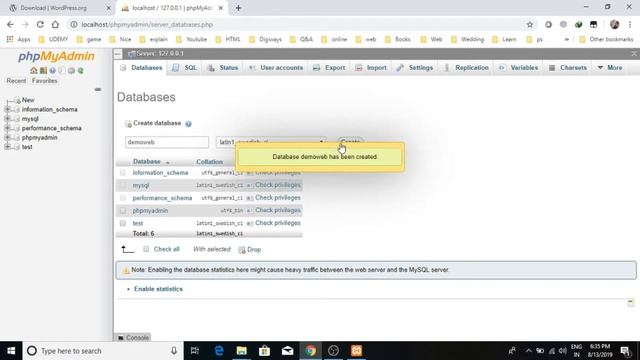Tick the Check all checkbox

click(x=146, y=249)
